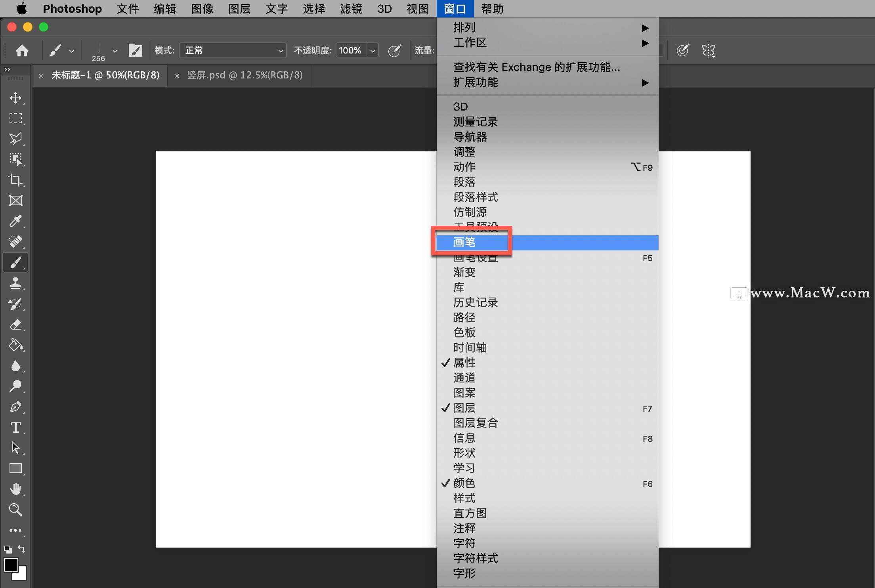Open the 滤镜 menu
875x588 pixels.
click(x=350, y=9)
